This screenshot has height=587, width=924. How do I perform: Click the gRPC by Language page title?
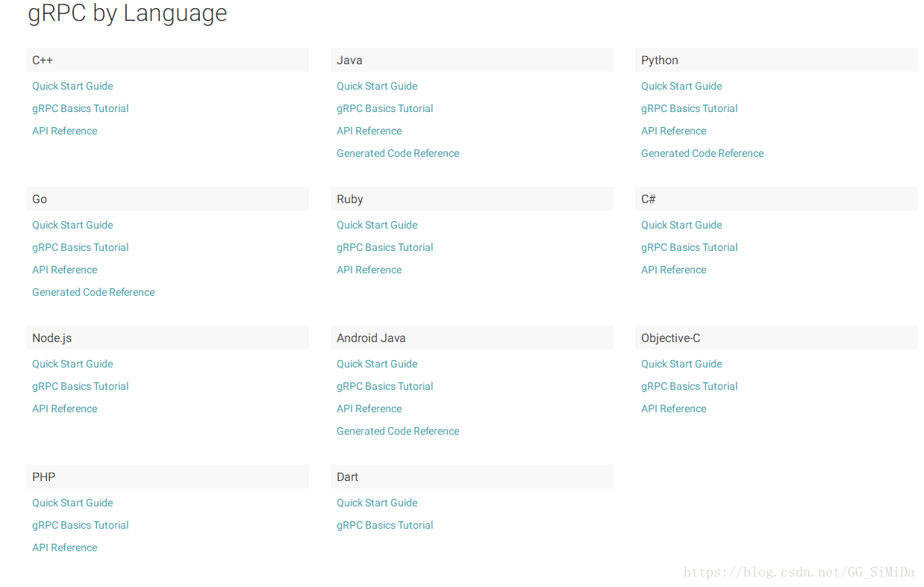tap(128, 13)
